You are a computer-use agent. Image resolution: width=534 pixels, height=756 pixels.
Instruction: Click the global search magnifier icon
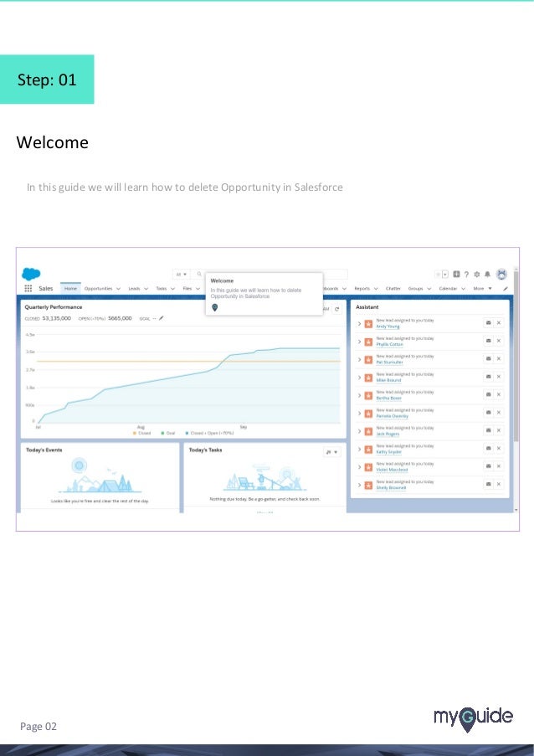[199, 274]
